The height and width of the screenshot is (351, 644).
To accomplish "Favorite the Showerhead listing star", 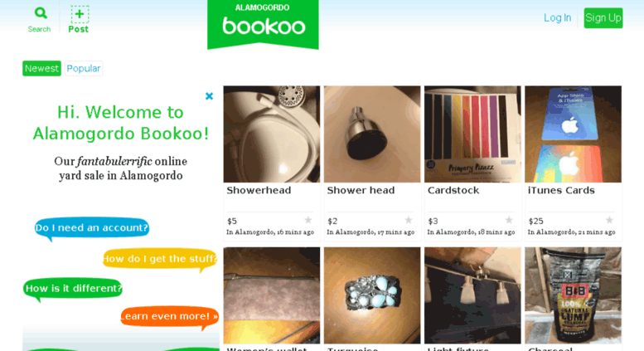I will point(307,220).
